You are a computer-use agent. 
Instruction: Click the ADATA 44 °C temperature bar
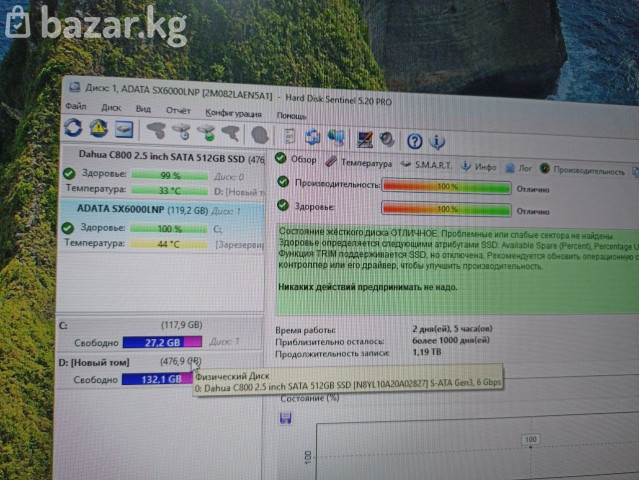coord(168,243)
